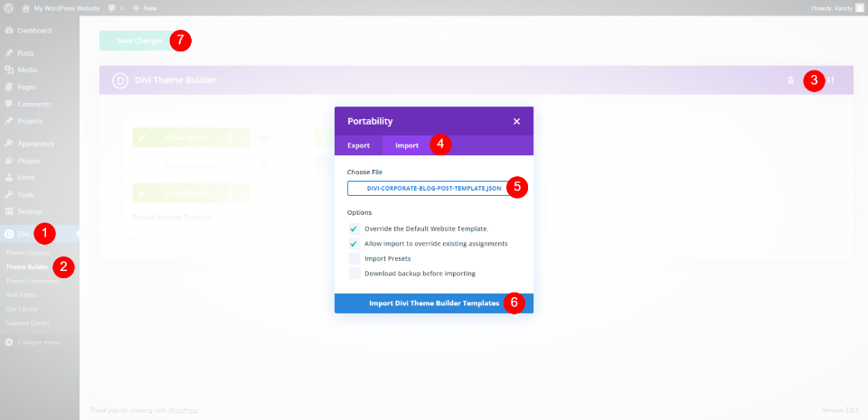Click Add Global Body

click(x=192, y=165)
